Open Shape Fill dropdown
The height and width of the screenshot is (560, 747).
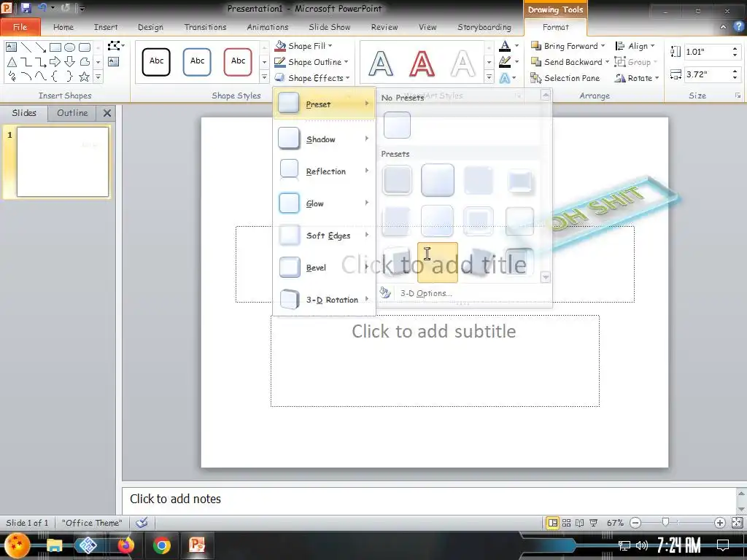tap(303, 46)
